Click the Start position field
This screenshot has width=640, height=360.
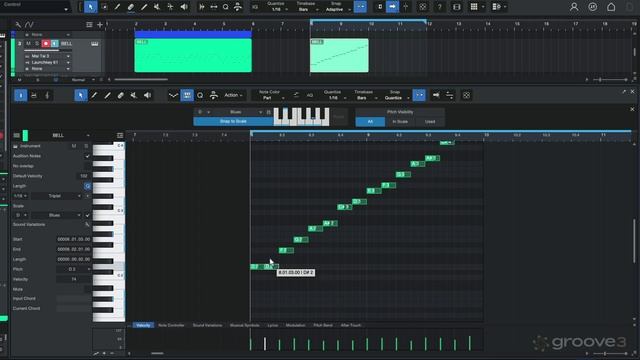73,239
